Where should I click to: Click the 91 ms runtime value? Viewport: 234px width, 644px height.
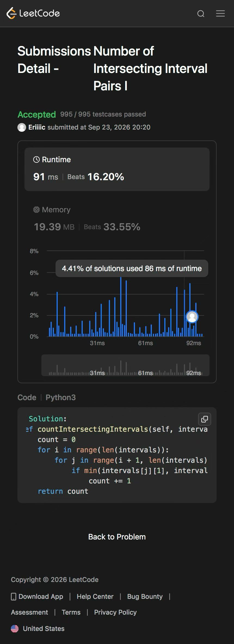click(x=46, y=177)
